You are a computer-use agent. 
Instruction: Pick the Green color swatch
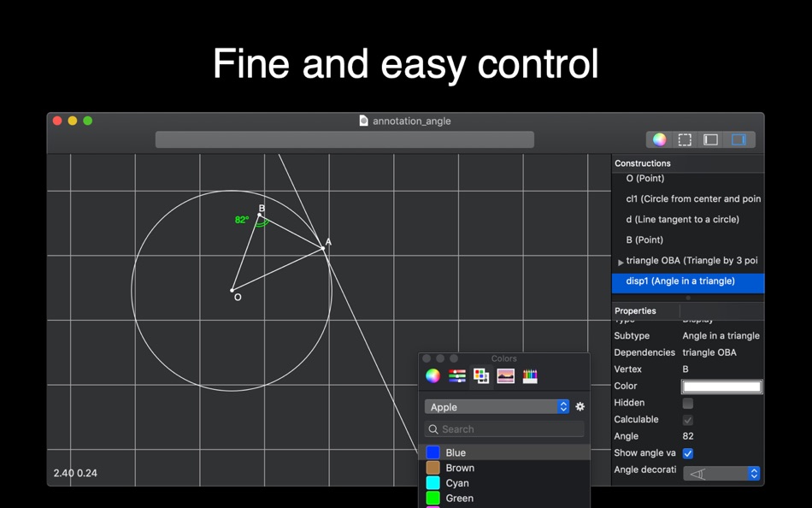pos(432,498)
